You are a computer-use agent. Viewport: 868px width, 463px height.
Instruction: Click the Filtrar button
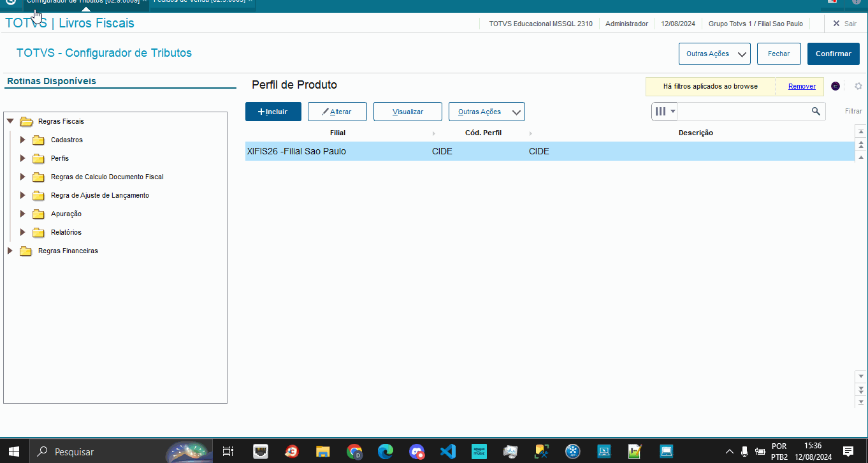(853, 112)
